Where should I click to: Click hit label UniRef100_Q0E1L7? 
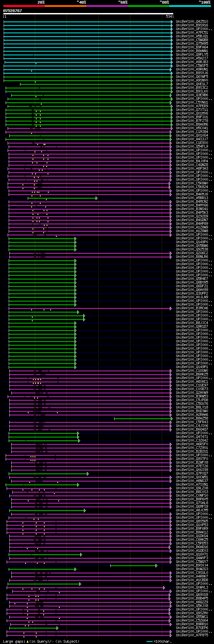click(193, 84)
